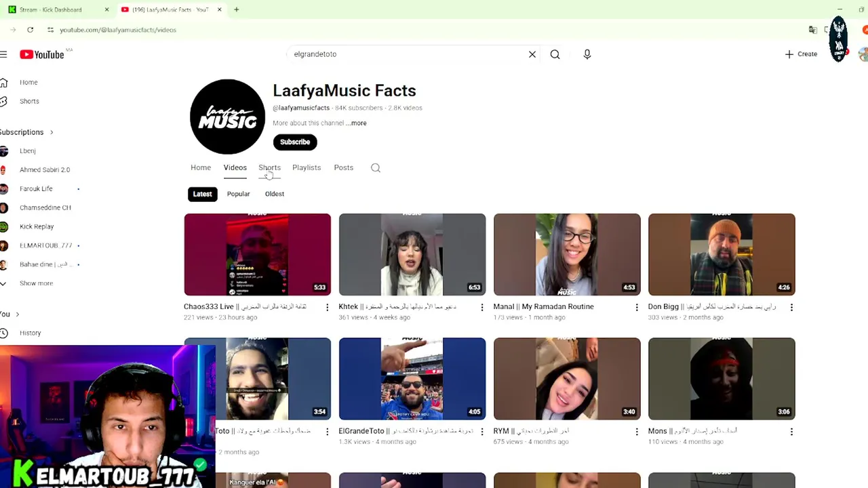Click the Shorts icon in the sidebar
Viewport: 868px width, 488px height.
[4, 101]
